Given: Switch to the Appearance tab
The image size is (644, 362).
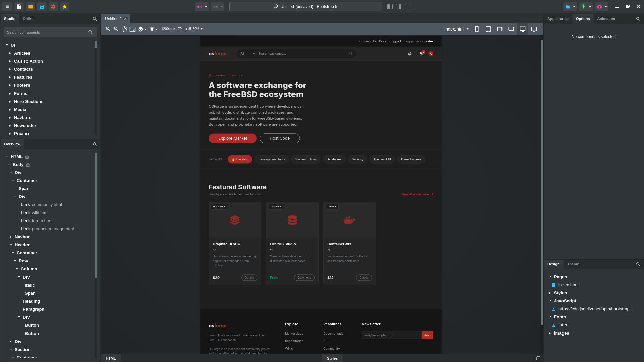Looking at the screenshot, I should 557,19.
